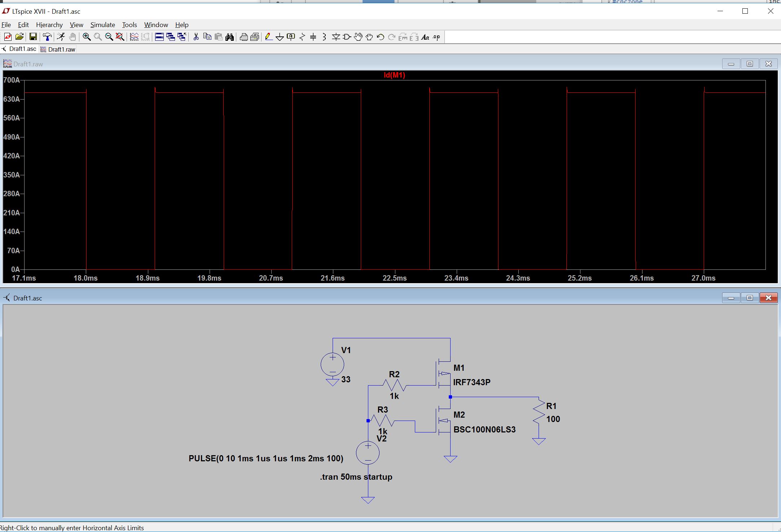The width and height of the screenshot is (781, 532).
Task: Minimize the Draft1.asc schematic window
Action: (x=731, y=298)
